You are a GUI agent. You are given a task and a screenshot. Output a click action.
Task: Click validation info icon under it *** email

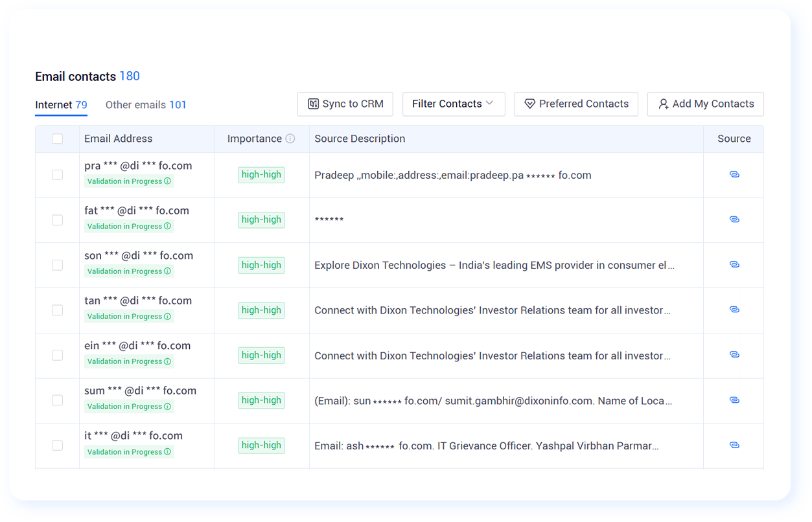point(168,451)
